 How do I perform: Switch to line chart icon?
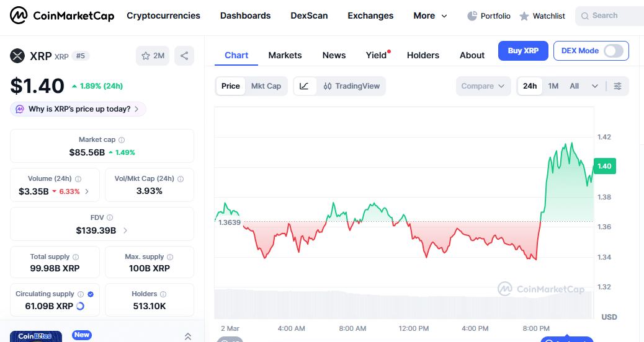point(305,86)
